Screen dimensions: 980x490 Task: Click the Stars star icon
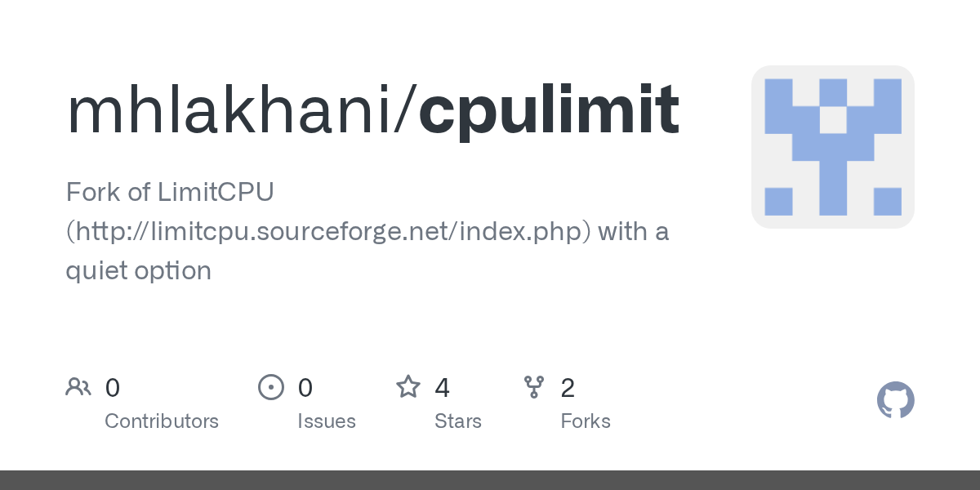click(408, 387)
